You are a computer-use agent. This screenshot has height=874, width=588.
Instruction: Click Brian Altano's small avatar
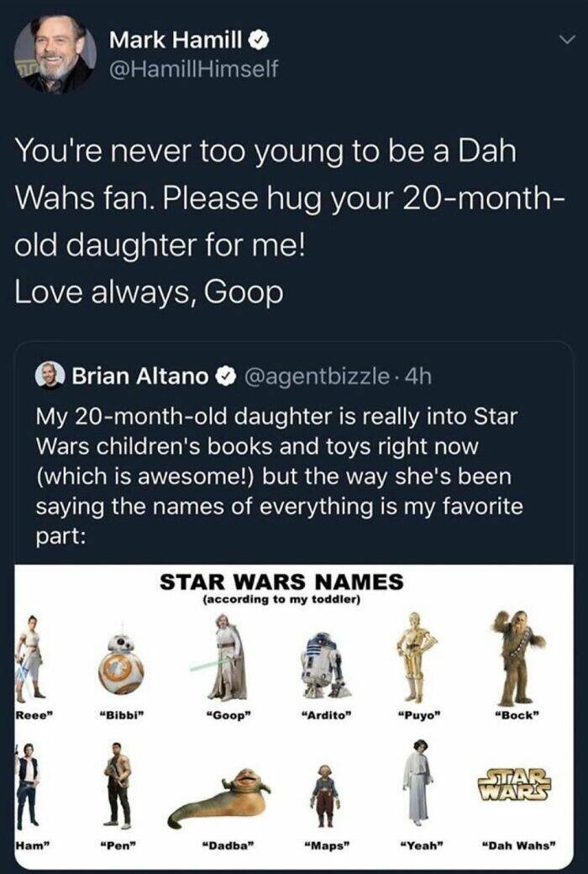click(52, 377)
